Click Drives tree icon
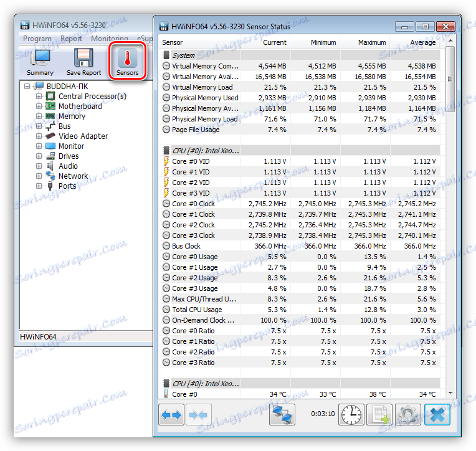 coord(50,156)
